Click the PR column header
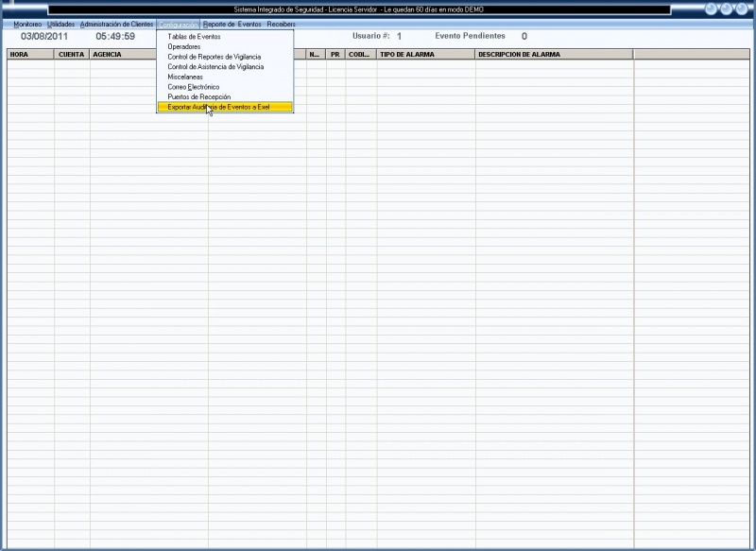This screenshot has width=756, height=551. (x=335, y=55)
